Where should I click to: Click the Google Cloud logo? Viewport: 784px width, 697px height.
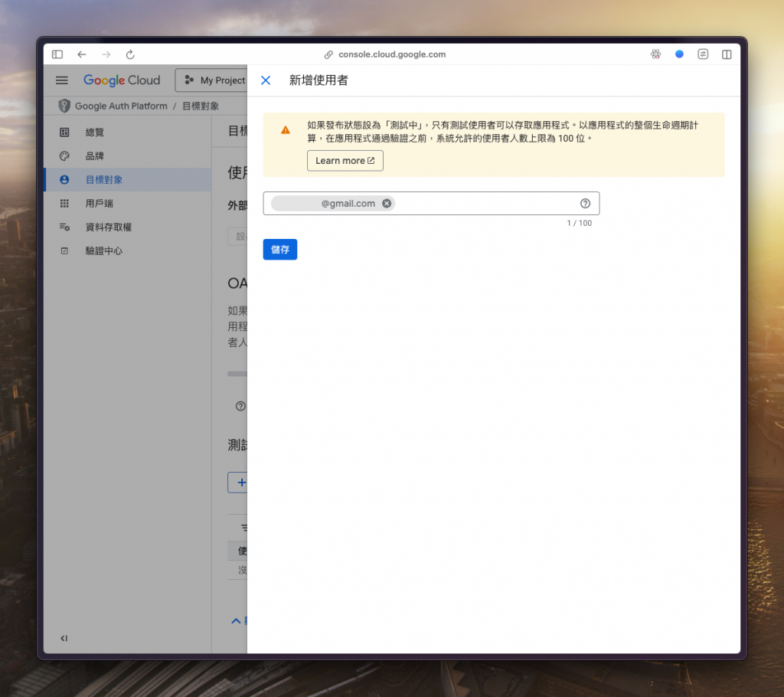click(122, 80)
